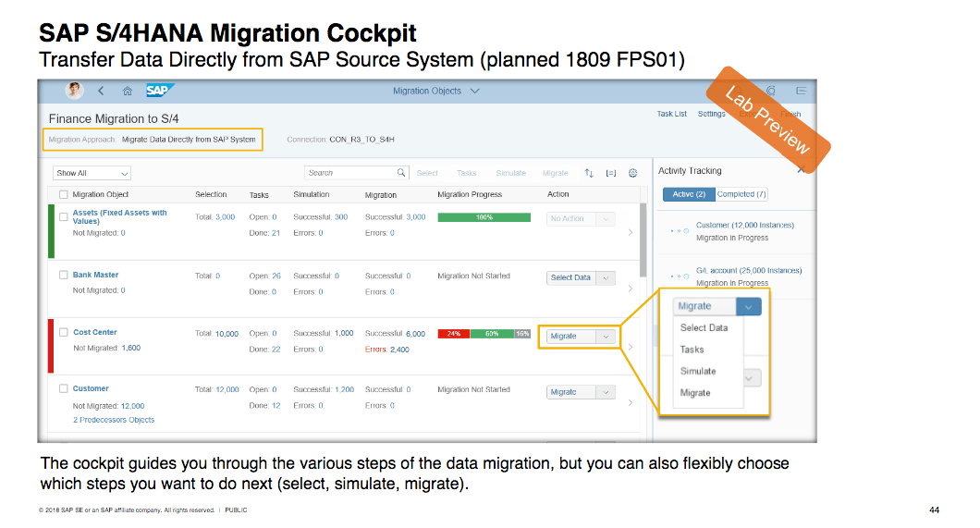980x528 pixels.
Task: Click G/L account activity progress icon
Action: (x=680, y=276)
